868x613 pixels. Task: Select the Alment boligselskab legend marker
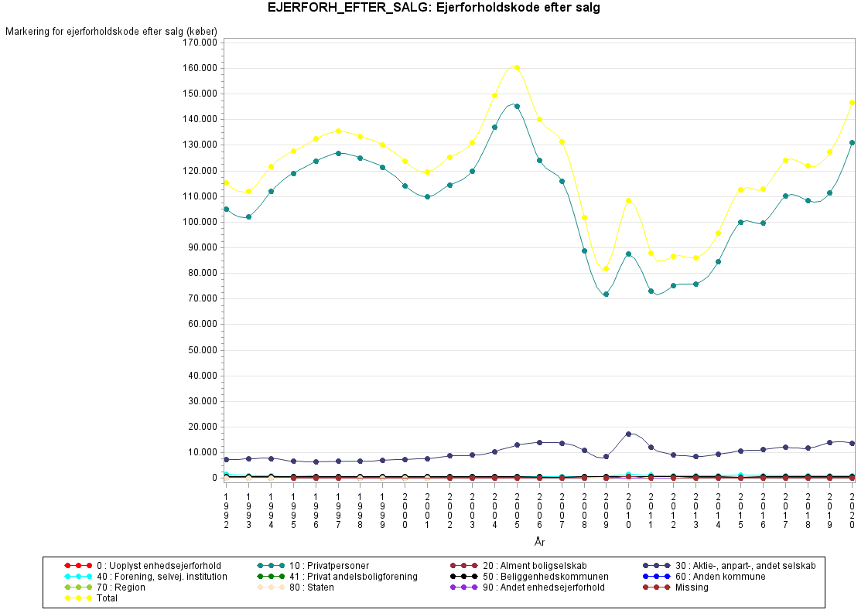466,566
